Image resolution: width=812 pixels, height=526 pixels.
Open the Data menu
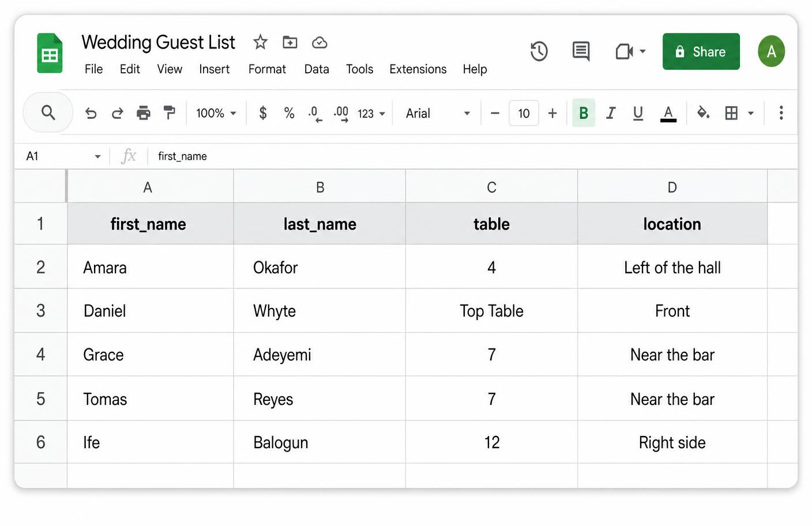[x=317, y=69]
